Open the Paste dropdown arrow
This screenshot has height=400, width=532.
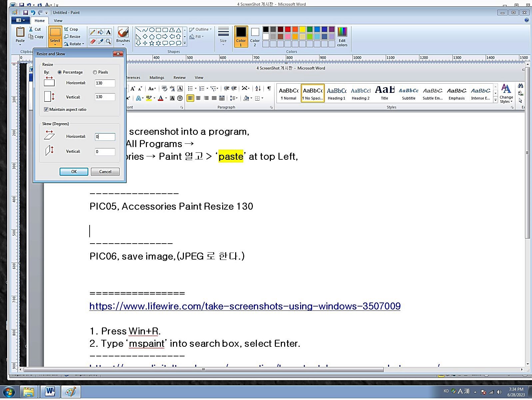coord(20,45)
